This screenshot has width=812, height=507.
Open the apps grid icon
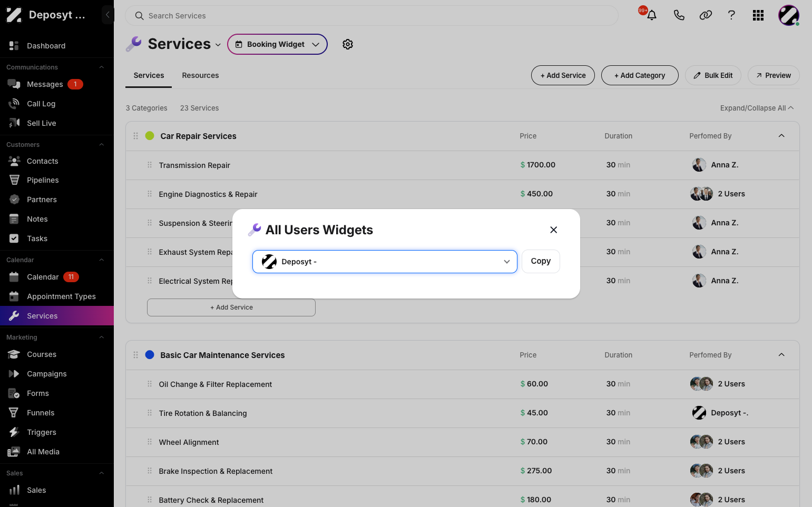click(x=758, y=15)
